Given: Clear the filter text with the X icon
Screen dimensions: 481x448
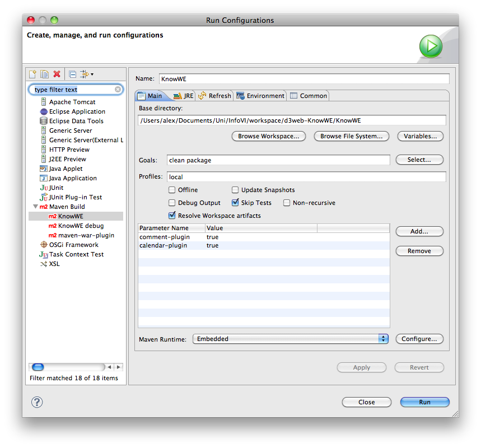Looking at the screenshot, I should pyautogui.click(x=118, y=89).
